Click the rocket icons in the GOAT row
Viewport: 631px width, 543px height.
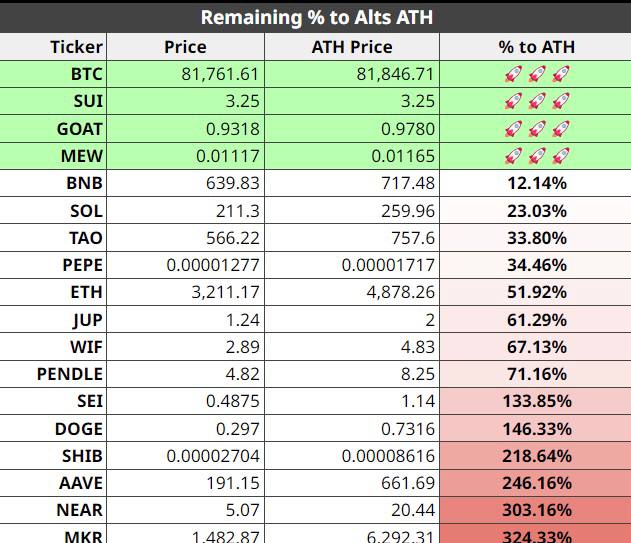pyautogui.click(x=537, y=129)
